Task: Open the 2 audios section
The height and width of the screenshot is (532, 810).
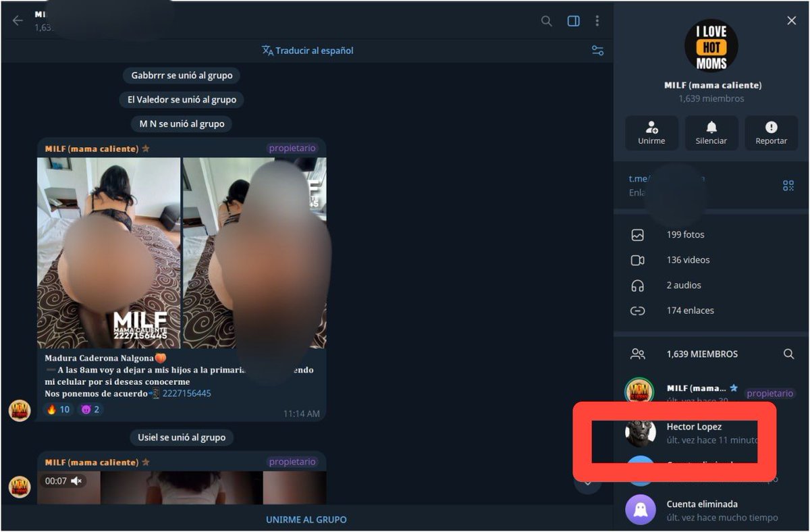Action: click(711, 286)
